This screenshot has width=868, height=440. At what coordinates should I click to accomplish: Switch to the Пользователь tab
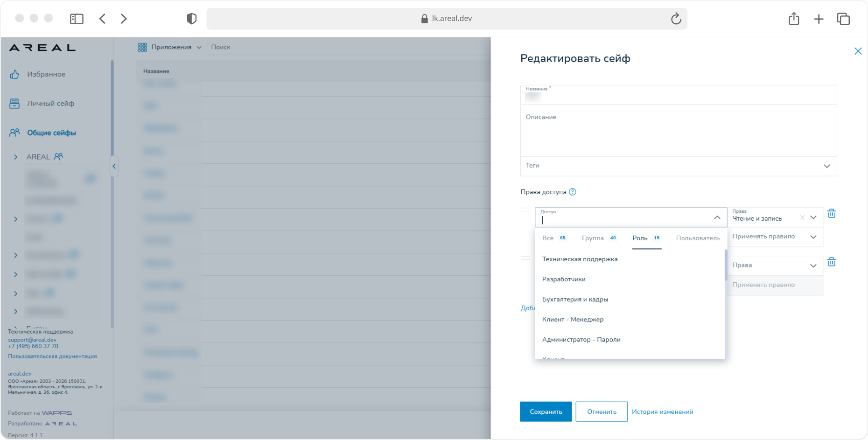tap(698, 238)
